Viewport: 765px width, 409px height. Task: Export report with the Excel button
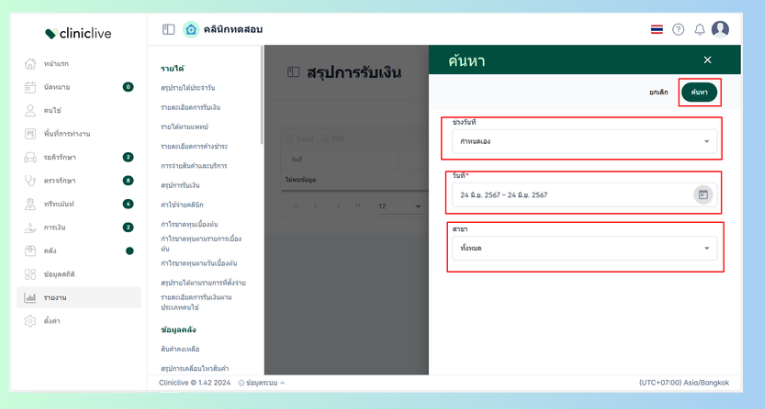300,139
